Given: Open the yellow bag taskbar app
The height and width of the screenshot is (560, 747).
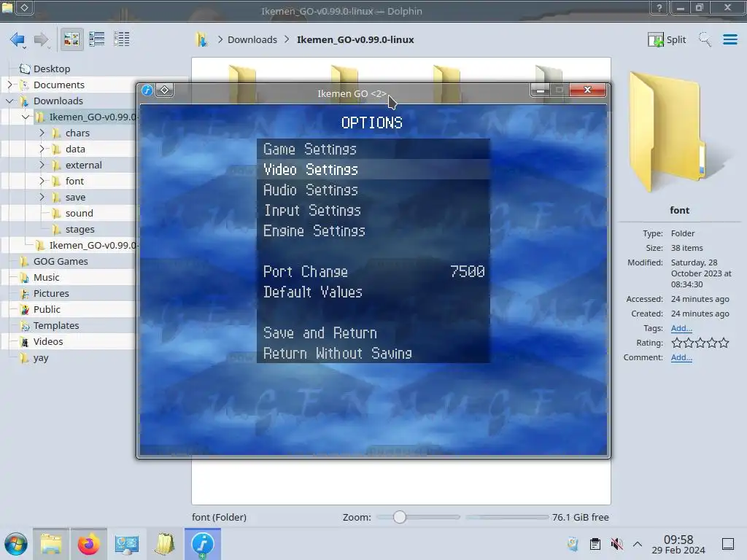Looking at the screenshot, I should point(165,544).
